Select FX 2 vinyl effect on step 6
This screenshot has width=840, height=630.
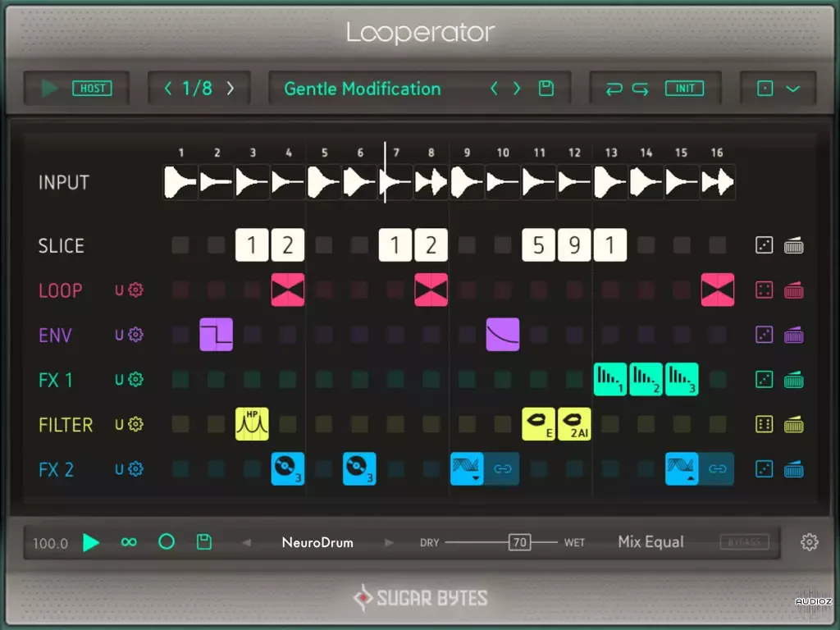359,468
